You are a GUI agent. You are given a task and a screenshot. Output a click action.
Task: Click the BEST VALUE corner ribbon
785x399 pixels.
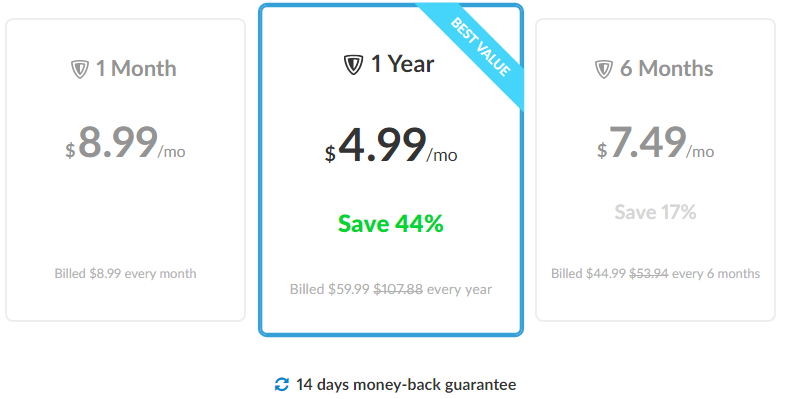(x=476, y=51)
